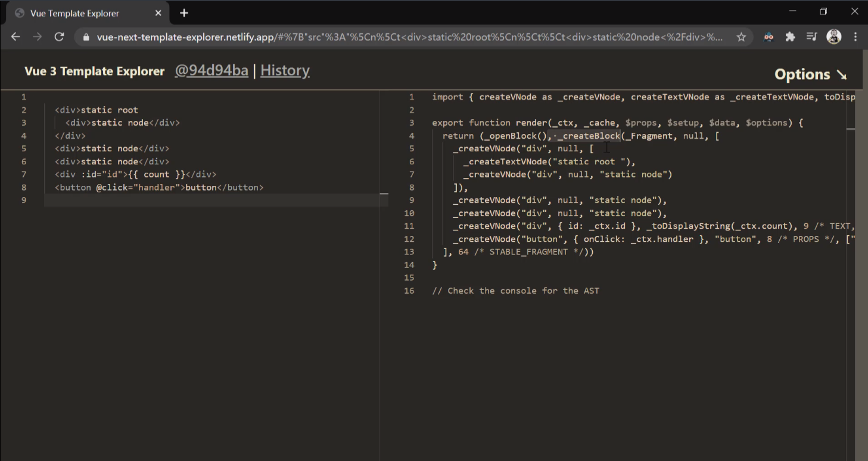Viewport: 868px width, 461px height.
Task: Select the Vue Template Explorer tab
Action: [86, 13]
